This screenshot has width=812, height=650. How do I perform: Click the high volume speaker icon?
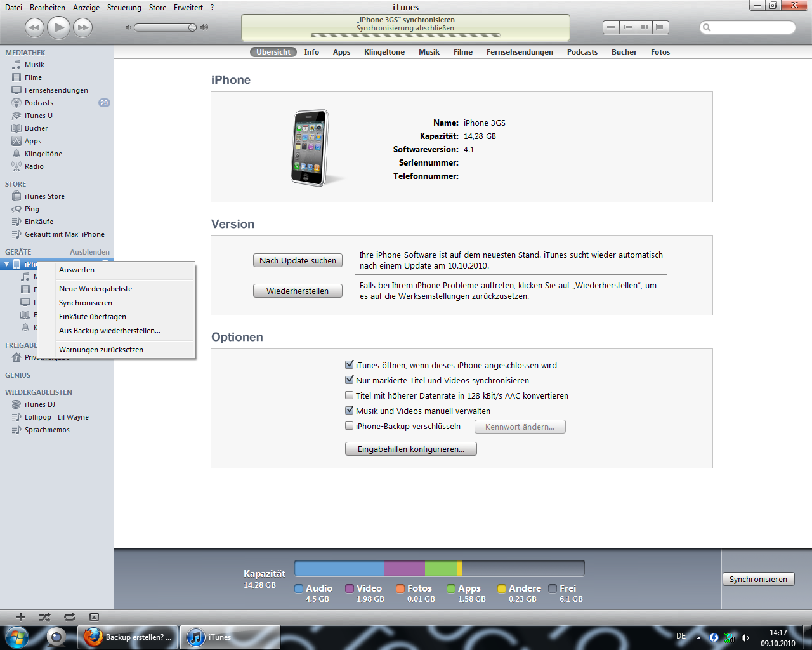(204, 27)
